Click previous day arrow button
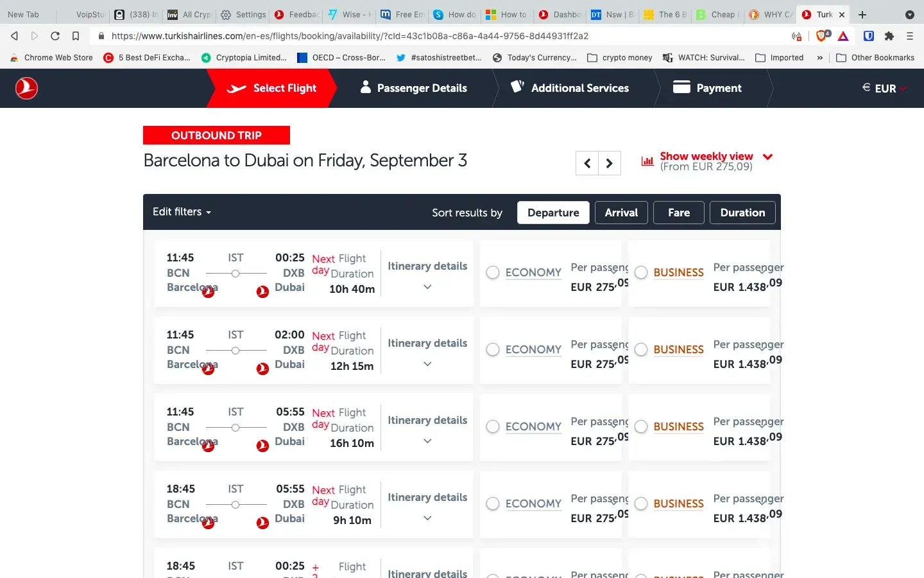This screenshot has width=924, height=578. click(587, 164)
